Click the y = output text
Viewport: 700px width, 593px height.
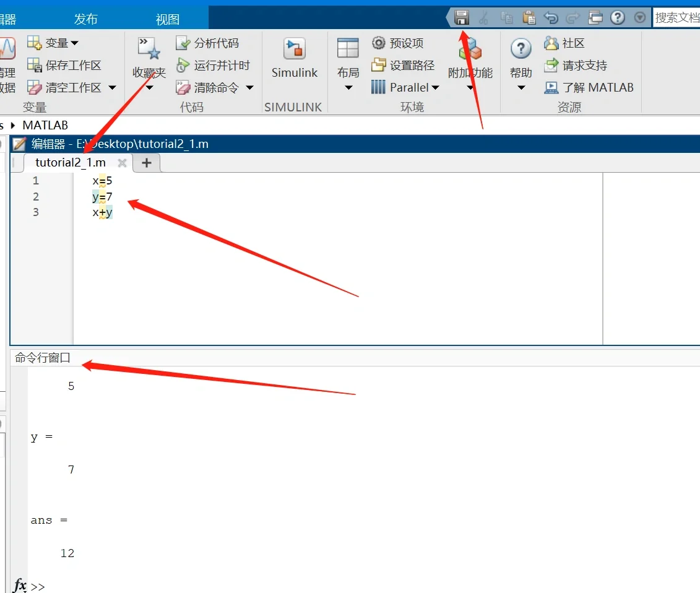pyautogui.click(x=41, y=437)
